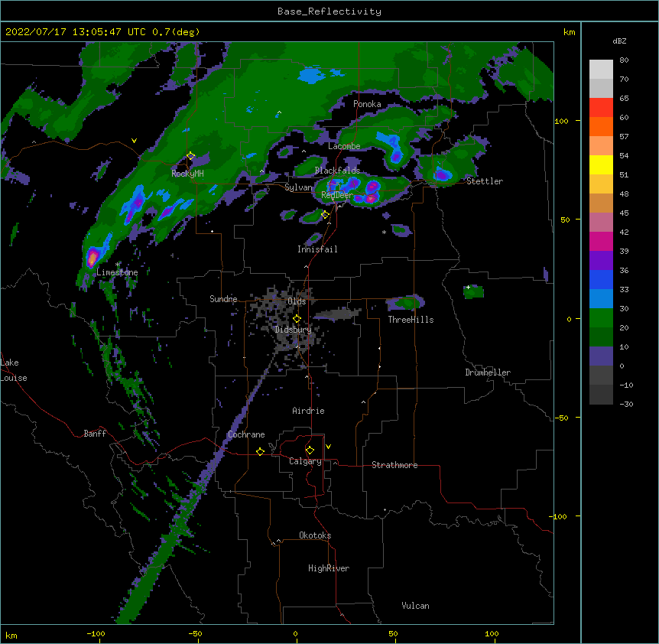Screen dimensions: 659x644
Task: Click the green echo west of ThreeHills
Action: (x=404, y=302)
